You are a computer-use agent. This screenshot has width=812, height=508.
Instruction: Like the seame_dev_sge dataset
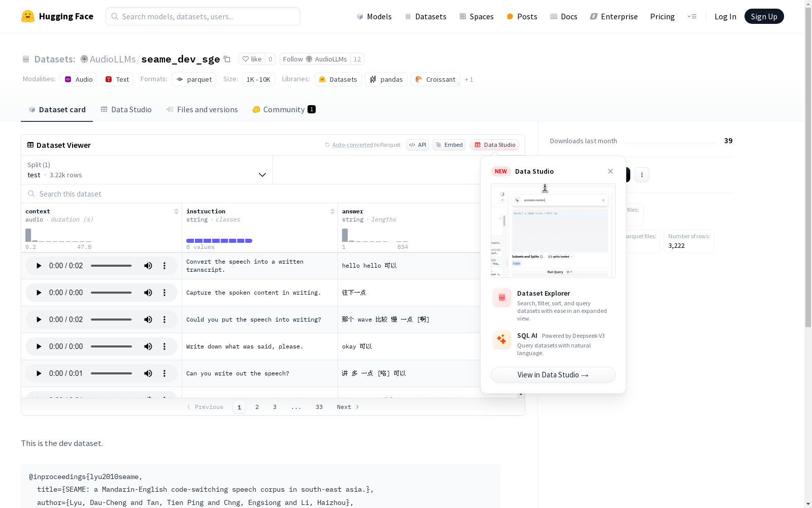point(252,59)
